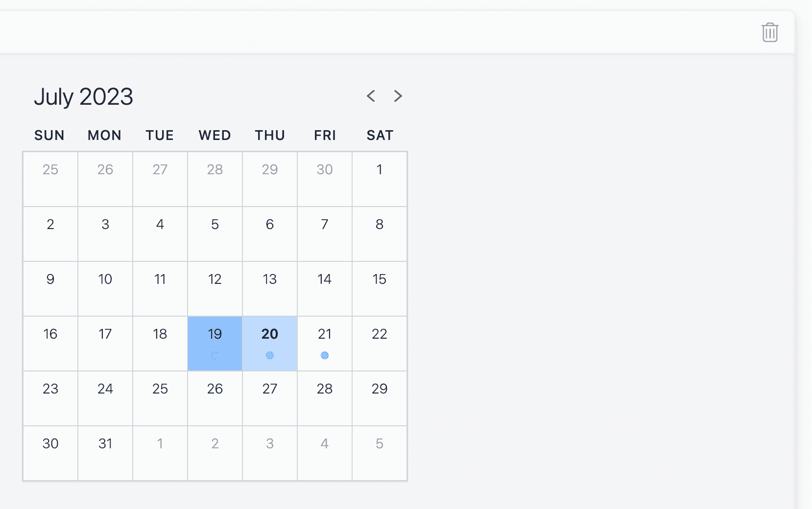Click the trash delete icon

770,33
